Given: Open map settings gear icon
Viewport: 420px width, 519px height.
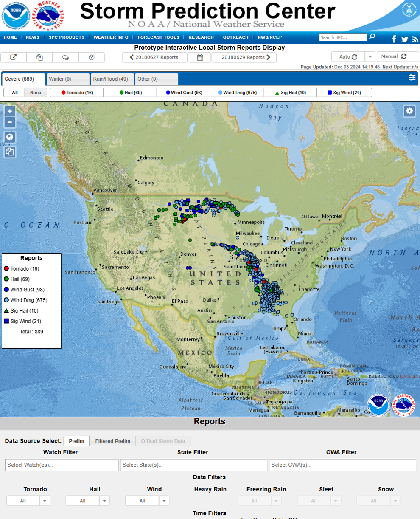Looking at the screenshot, I should (409, 111).
